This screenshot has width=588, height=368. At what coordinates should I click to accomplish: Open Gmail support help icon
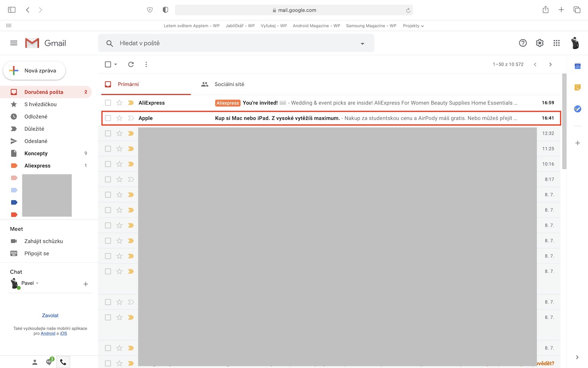point(523,43)
